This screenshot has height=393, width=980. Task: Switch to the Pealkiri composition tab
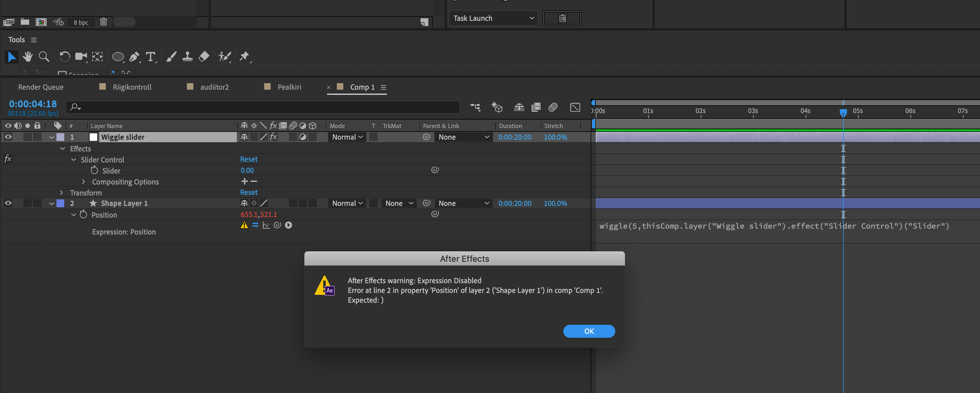pos(289,87)
